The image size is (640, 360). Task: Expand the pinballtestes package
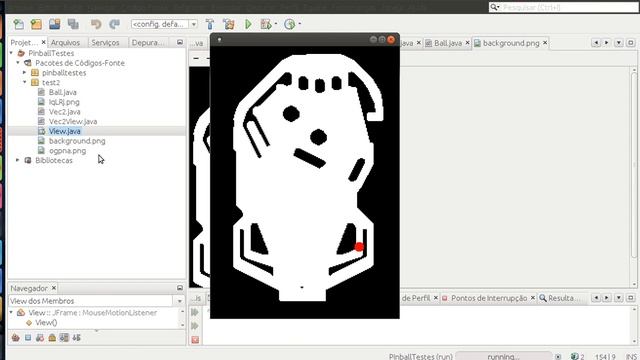click(x=24, y=73)
